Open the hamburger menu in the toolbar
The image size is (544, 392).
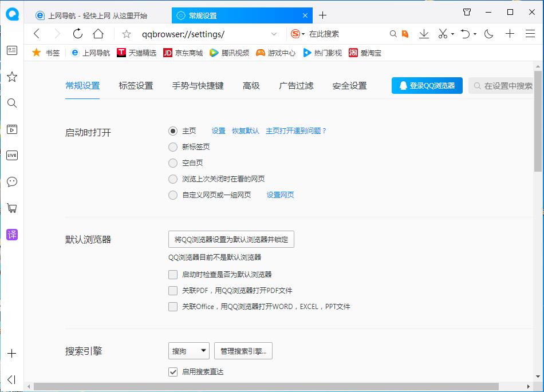coord(531,34)
